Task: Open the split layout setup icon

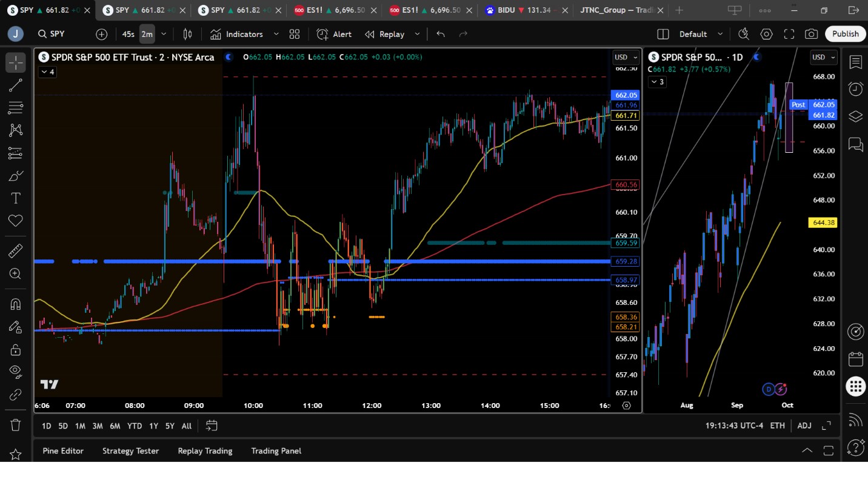Action: pos(663,34)
